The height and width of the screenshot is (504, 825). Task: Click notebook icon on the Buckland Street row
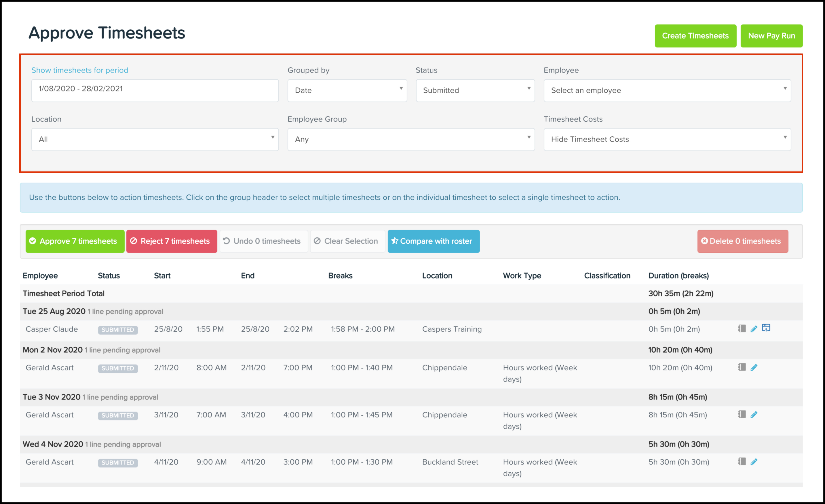pyautogui.click(x=742, y=462)
